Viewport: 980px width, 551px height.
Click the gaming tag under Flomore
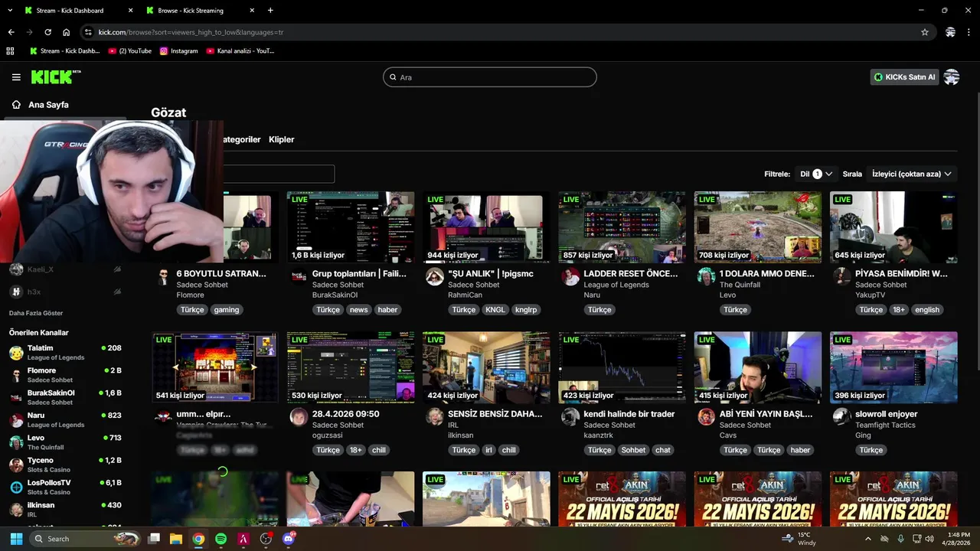tap(227, 310)
